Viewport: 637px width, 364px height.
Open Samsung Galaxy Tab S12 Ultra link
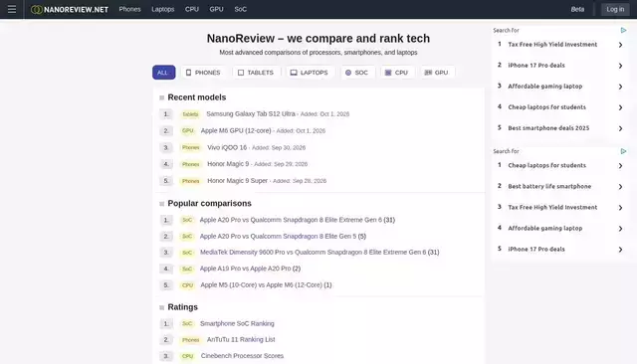pos(251,114)
